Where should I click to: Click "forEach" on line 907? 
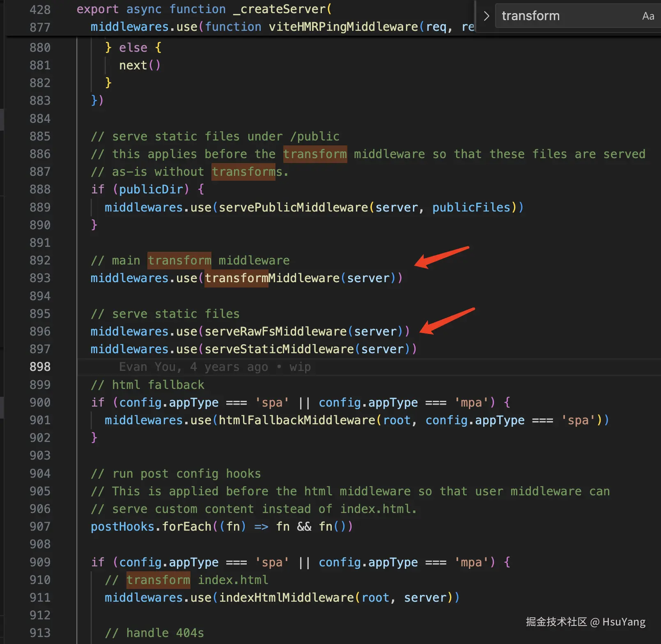click(x=186, y=527)
